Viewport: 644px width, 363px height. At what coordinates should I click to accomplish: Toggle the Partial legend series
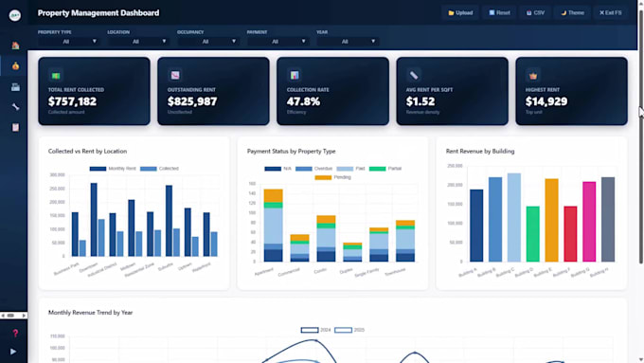(x=385, y=169)
